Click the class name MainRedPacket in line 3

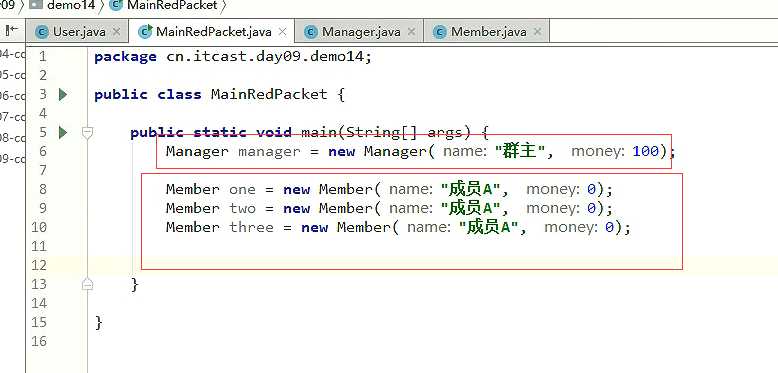point(269,94)
